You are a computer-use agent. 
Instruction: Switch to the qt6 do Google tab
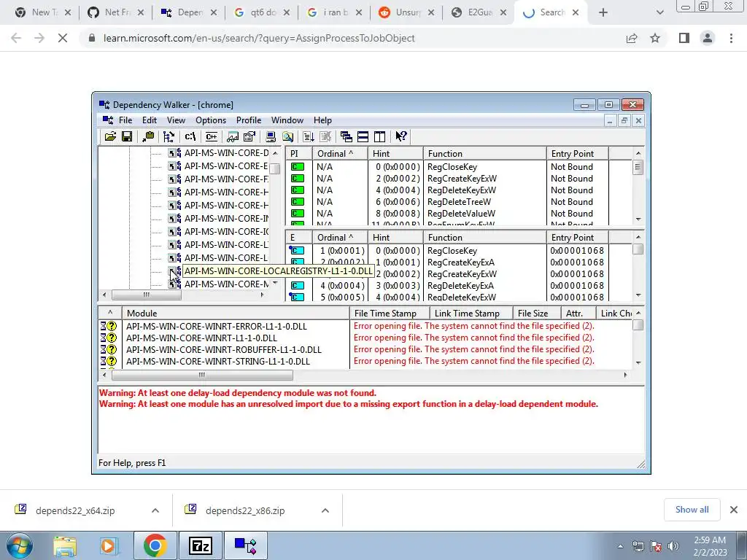[262, 12]
